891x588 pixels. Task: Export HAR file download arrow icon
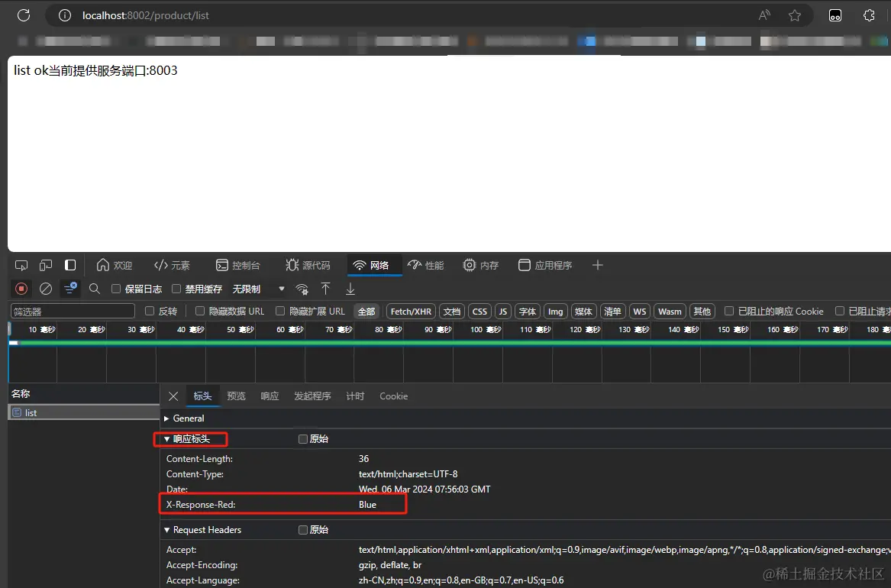point(350,289)
